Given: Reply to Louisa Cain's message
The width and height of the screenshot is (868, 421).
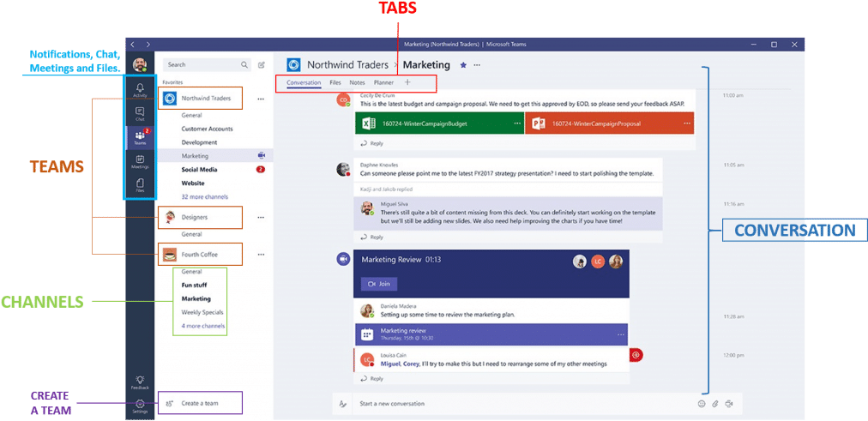Looking at the screenshot, I should (x=372, y=379).
